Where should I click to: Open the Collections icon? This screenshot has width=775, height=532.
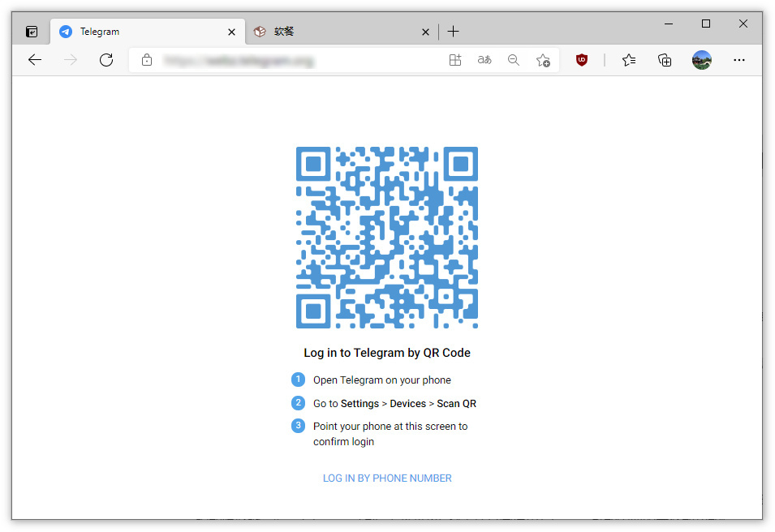click(x=665, y=60)
